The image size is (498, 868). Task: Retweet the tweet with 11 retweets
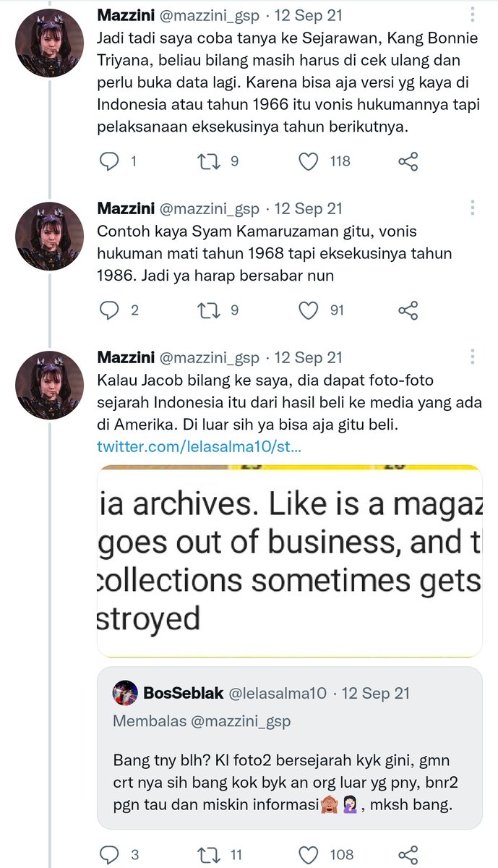click(x=208, y=854)
